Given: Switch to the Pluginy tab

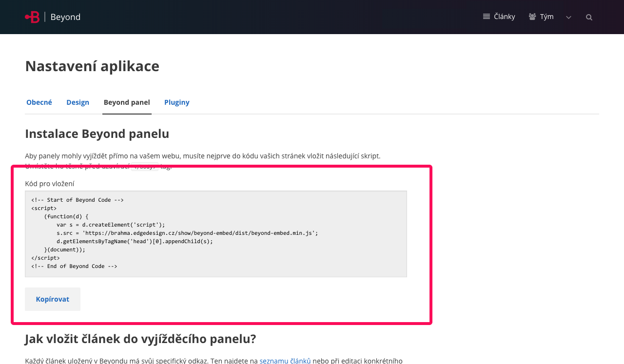Looking at the screenshot, I should pos(177,102).
